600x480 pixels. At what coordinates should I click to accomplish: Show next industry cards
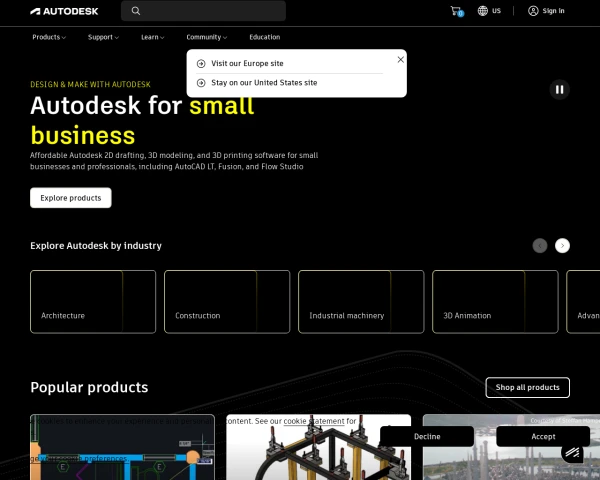click(562, 246)
